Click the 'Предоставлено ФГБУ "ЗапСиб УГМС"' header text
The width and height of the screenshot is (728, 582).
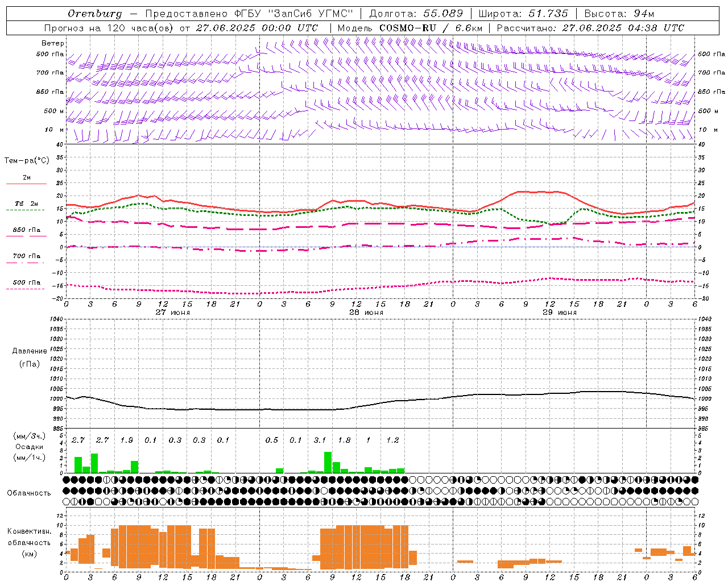pos(249,14)
